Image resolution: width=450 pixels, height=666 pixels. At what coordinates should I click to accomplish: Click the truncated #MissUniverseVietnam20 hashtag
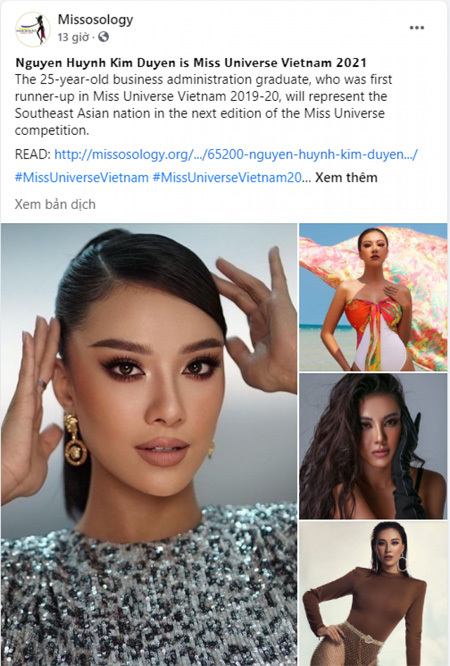click(227, 177)
